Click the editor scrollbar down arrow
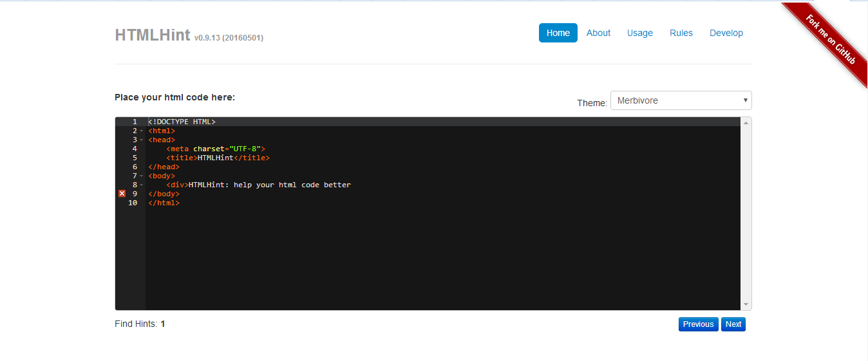The height and width of the screenshot is (361, 868). click(x=746, y=304)
